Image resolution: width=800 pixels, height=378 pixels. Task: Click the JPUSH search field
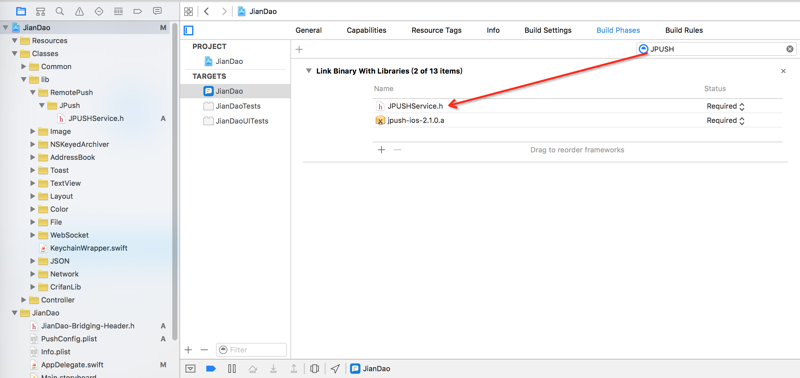click(716, 49)
